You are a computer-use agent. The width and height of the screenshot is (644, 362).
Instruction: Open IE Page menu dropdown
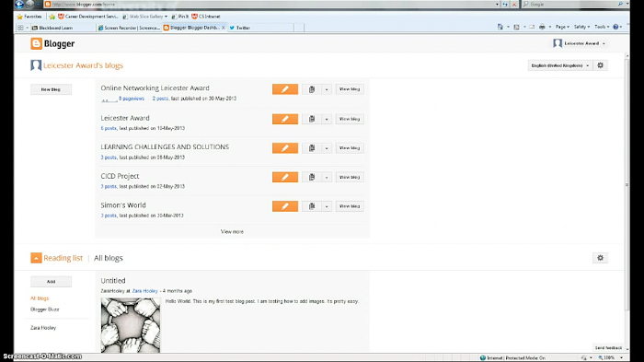(562, 27)
